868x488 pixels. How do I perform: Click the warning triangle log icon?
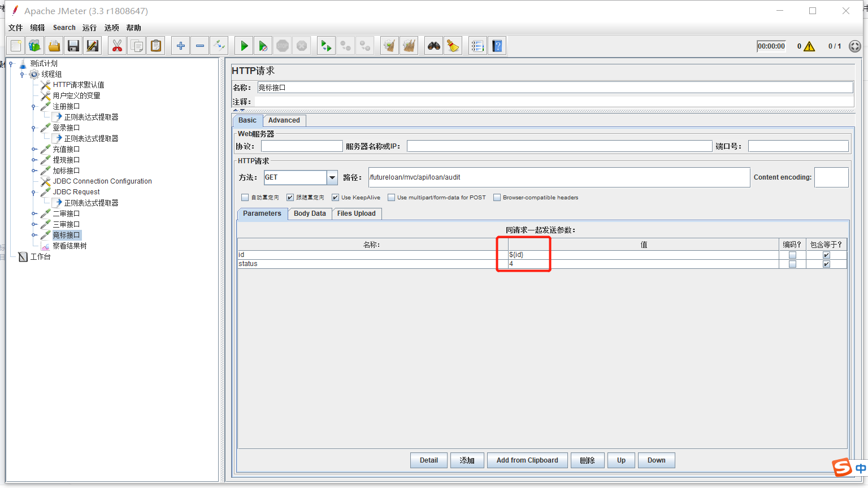click(x=809, y=46)
